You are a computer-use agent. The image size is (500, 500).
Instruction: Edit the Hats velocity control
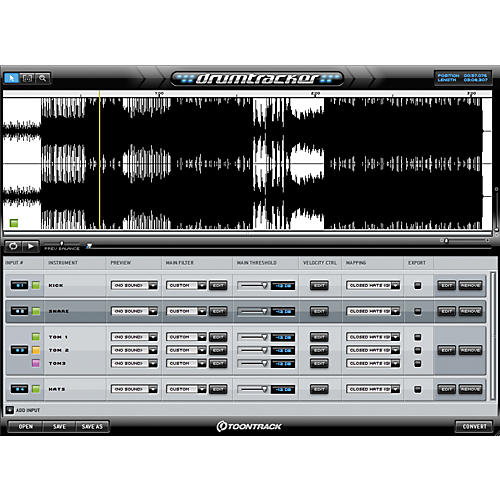319,389
